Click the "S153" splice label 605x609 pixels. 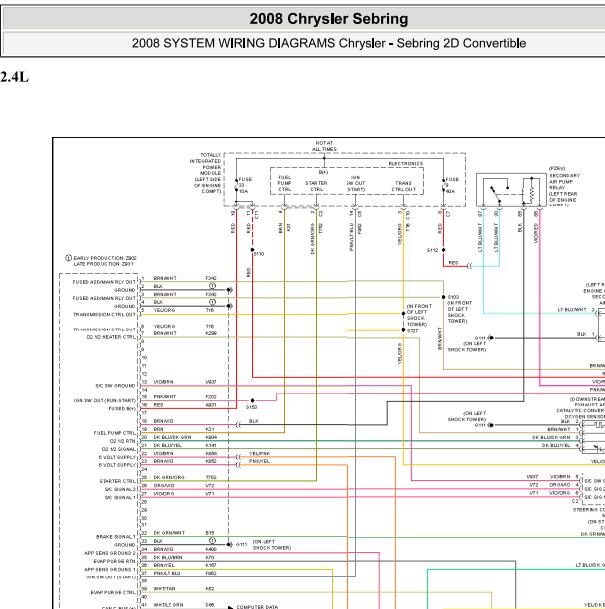252,407
